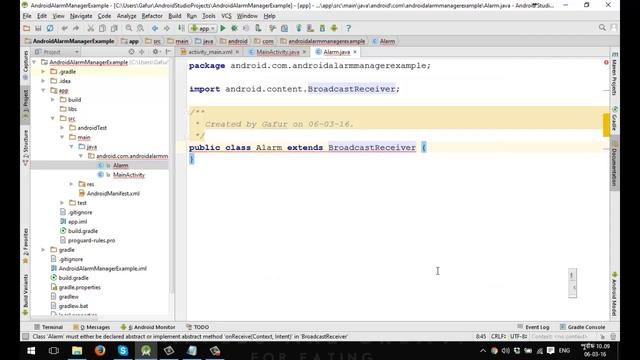Select gradle.properties file in tree
Viewport: 640px width, 360px height.
pos(80,287)
